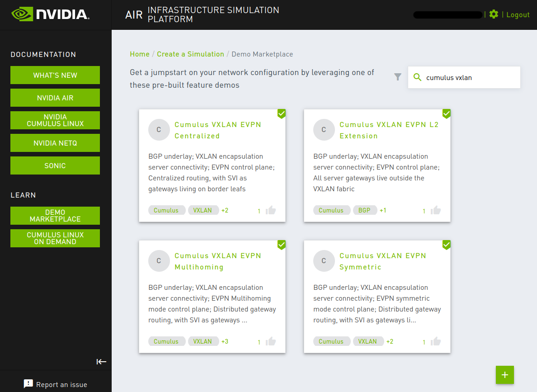This screenshot has width=537, height=392.
Task: Click the green plus add button
Action: (505, 375)
